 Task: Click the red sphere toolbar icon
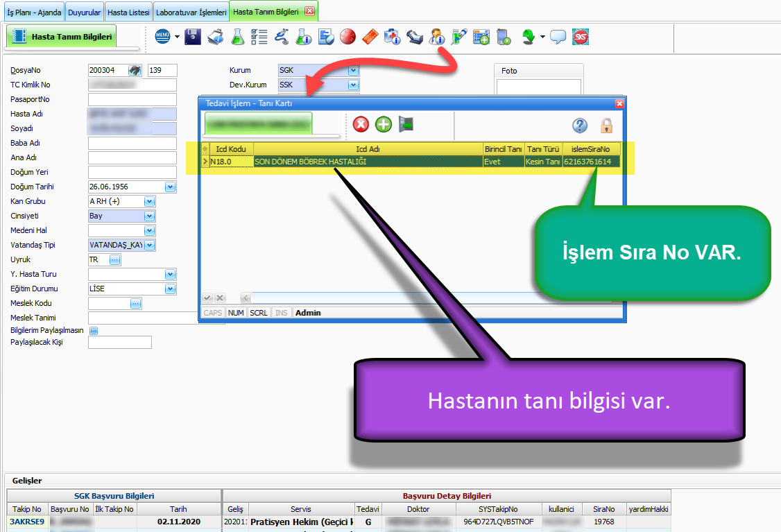coord(347,37)
